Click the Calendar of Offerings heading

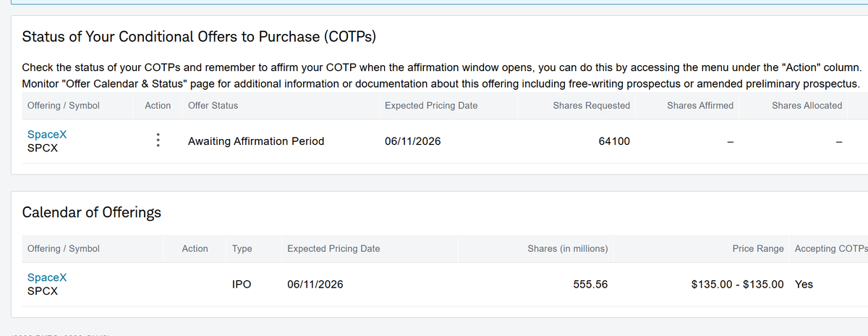point(92,212)
